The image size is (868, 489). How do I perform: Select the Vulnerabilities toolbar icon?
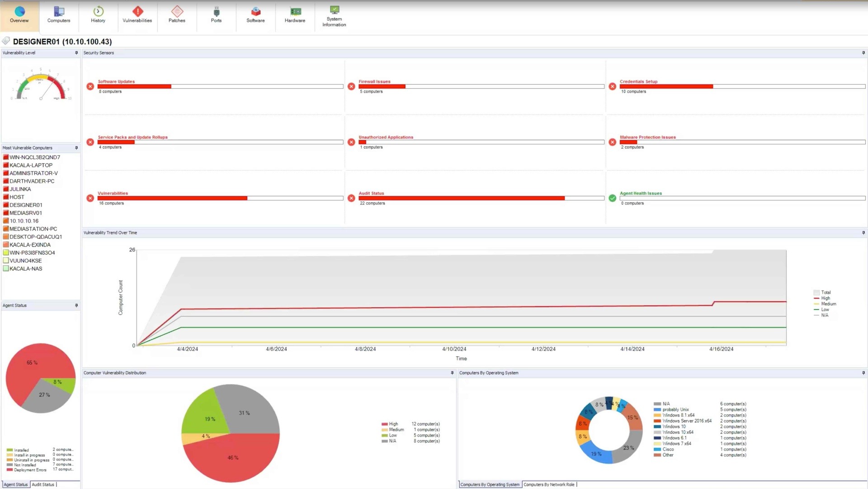coord(137,15)
